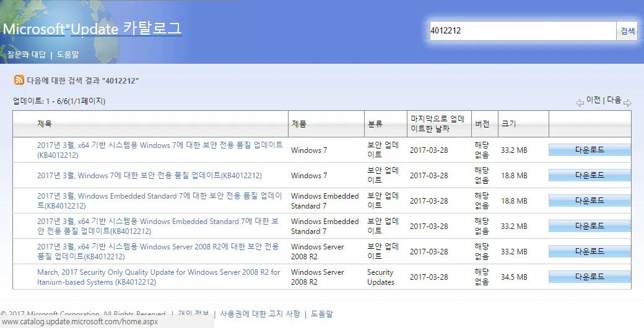This screenshot has width=644, height=328.
Task: Open x64 Windows 7 KB4012212 update link
Action: tap(160, 150)
